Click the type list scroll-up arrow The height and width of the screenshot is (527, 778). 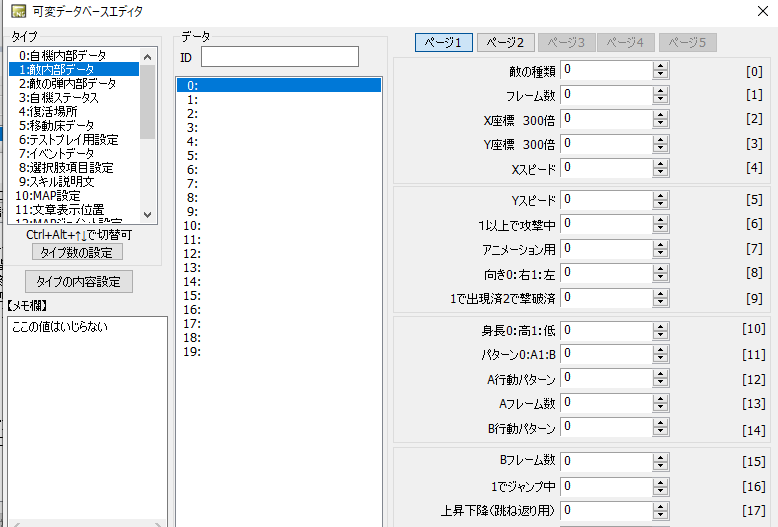147,57
